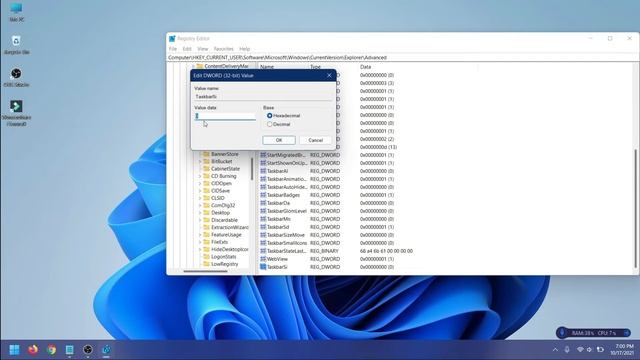Image resolution: width=640 pixels, height=360 pixels.
Task: Open the Windows Start button
Action: 14,350
